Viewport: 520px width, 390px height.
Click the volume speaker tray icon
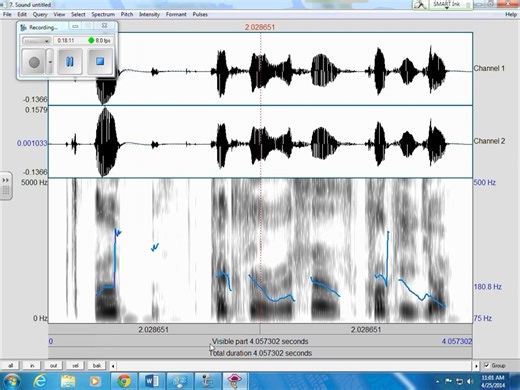point(470,381)
